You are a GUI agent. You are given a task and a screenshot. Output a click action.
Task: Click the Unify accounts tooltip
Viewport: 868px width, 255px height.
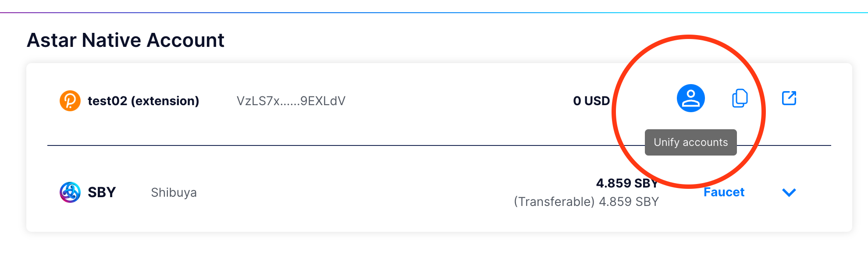tap(690, 142)
